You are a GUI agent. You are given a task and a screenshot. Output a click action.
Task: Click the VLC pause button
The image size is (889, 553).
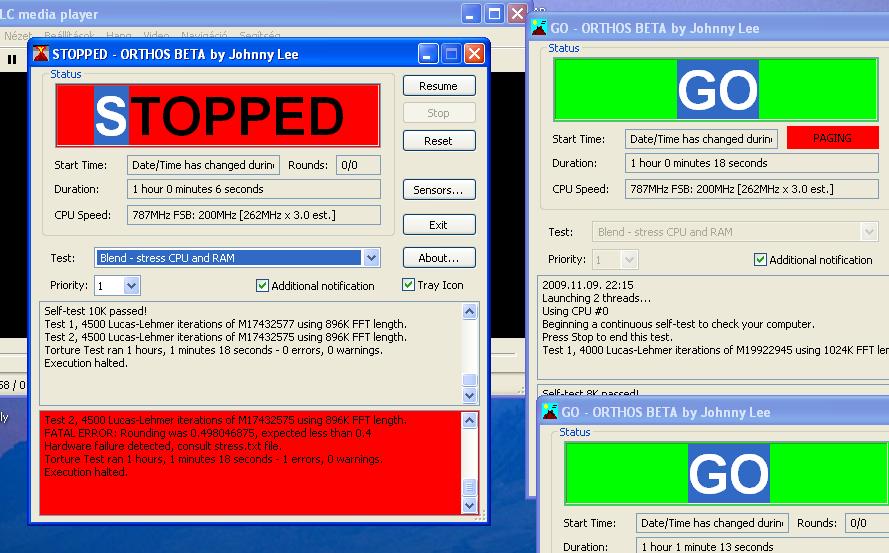pyautogui.click(x=12, y=59)
